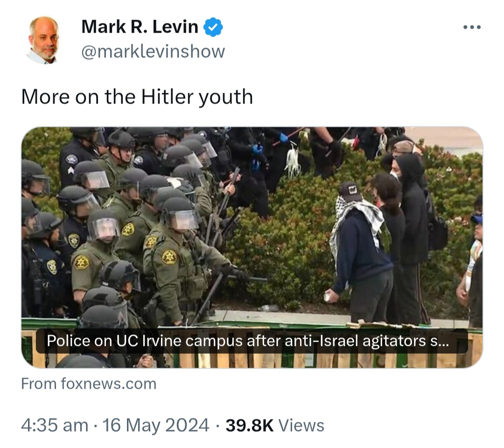View the '39.8K' view count analytics

click(x=249, y=426)
